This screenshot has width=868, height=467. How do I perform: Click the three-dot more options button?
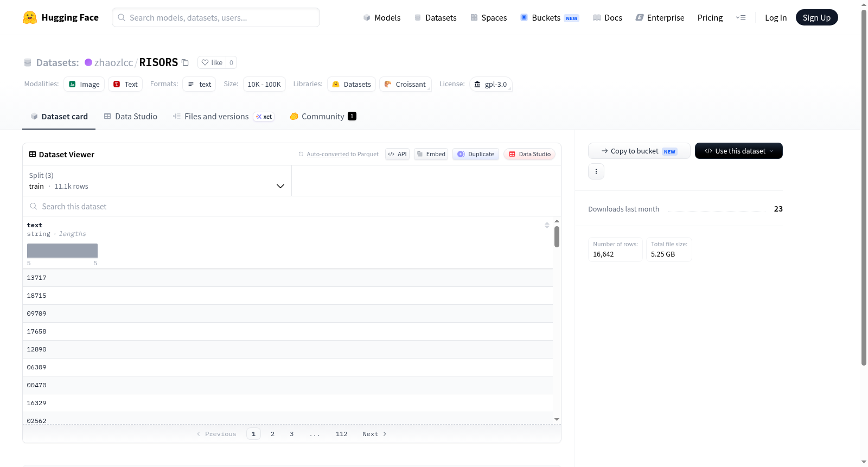[x=596, y=171]
